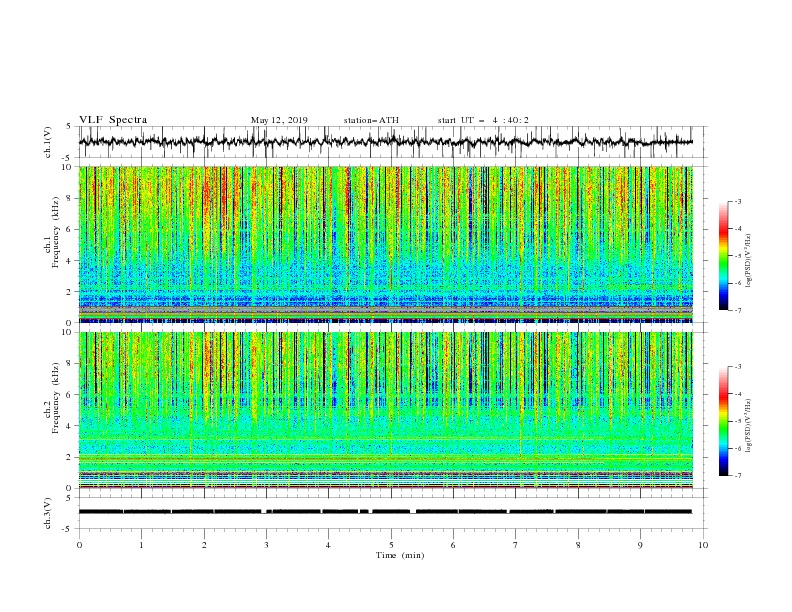Click the ch.1 spectrogram color bar
This screenshot has width=792, height=612.
pyautogui.click(x=724, y=256)
